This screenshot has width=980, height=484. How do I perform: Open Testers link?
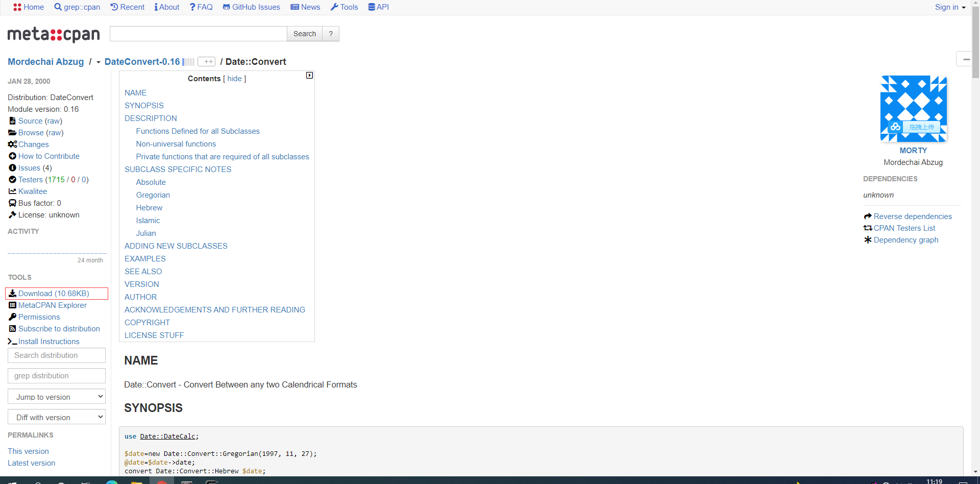(31, 180)
